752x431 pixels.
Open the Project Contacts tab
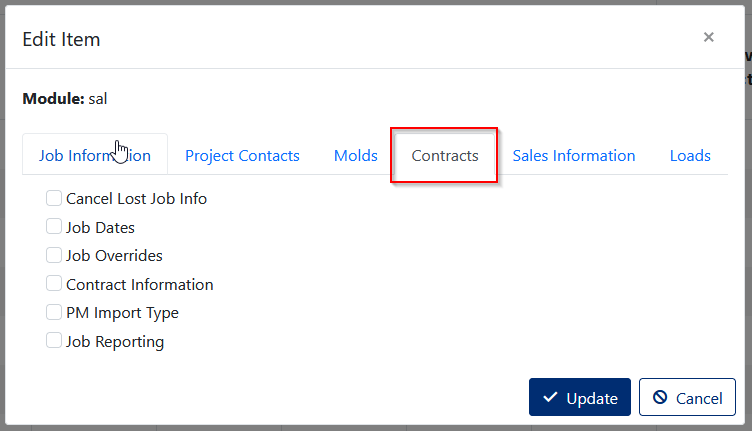pos(242,155)
